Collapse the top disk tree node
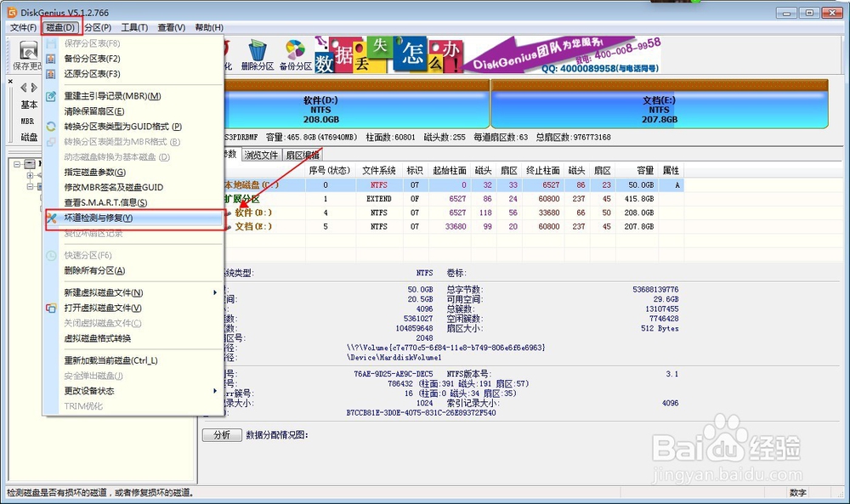 pos(17,164)
